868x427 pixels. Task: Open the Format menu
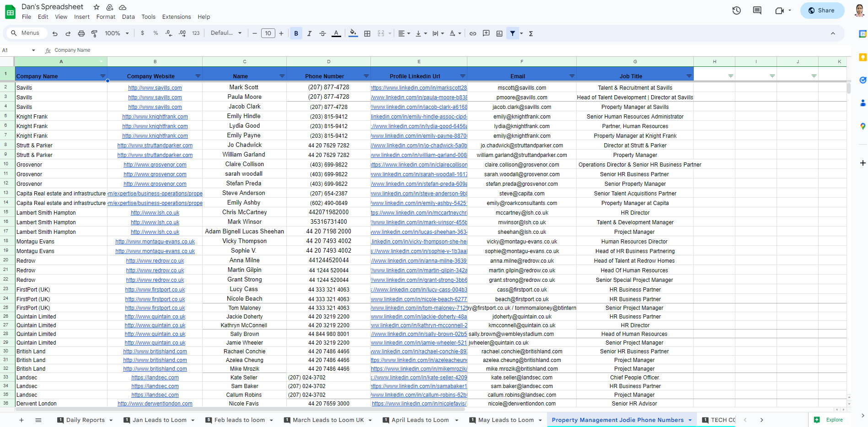pyautogui.click(x=106, y=17)
